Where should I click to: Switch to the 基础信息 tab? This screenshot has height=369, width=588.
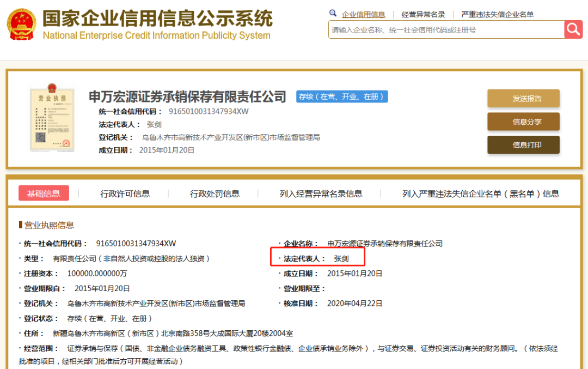pos(44,193)
